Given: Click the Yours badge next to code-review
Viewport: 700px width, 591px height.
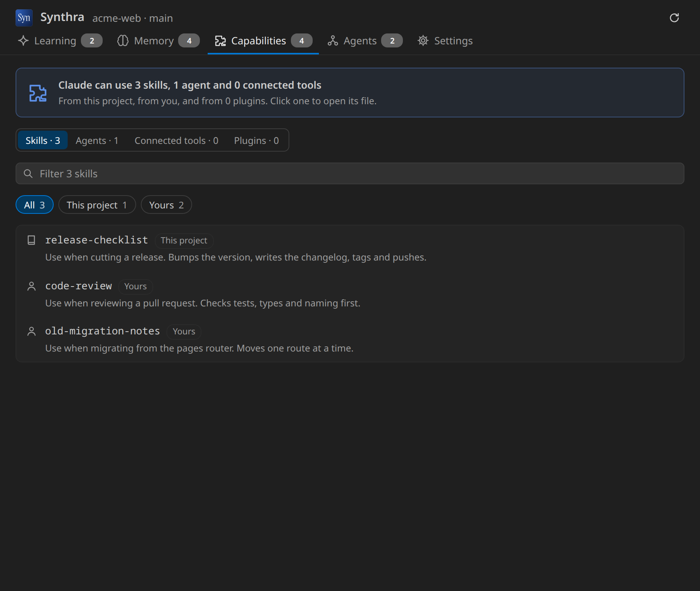Looking at the screenshot, I should (x=135, y=287).
